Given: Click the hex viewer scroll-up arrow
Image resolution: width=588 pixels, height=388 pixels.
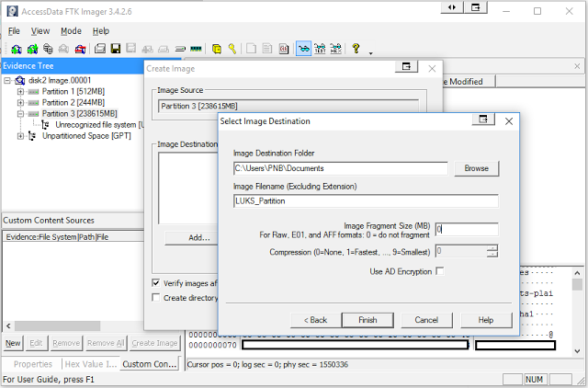Looking at the screenshot, I should (x=577, y=273).
